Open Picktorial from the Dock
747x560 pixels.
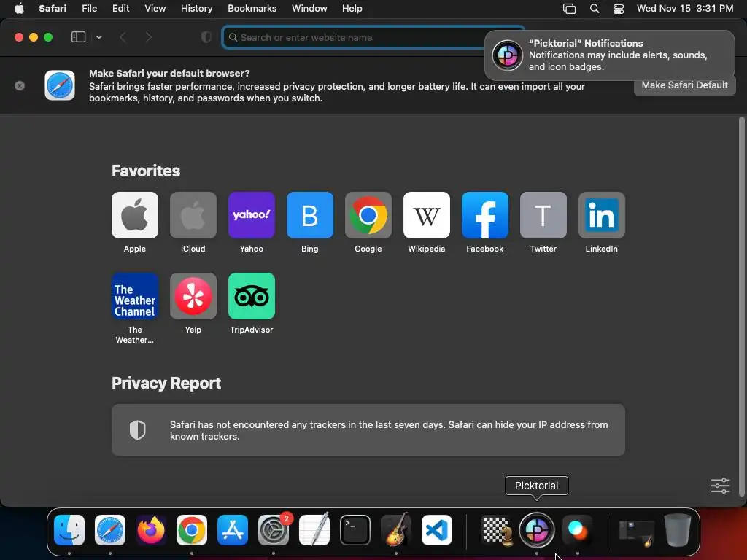(537, 530)
